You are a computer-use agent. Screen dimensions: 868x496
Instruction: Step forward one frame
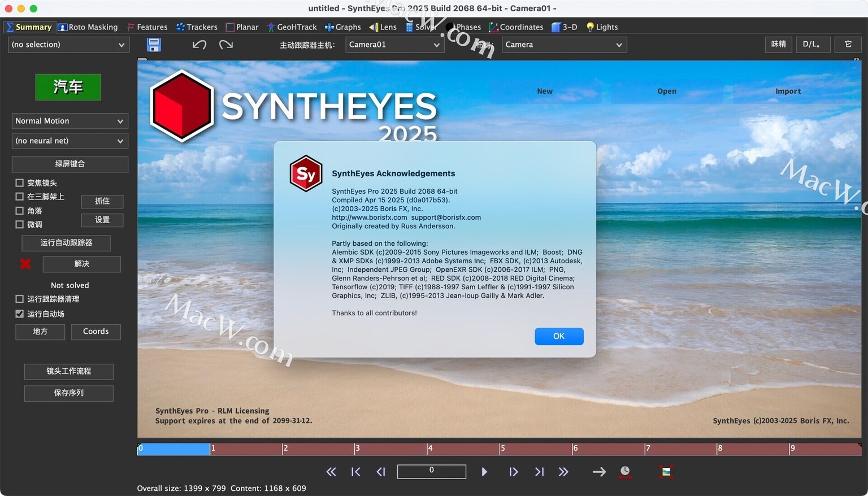(513, 472)
